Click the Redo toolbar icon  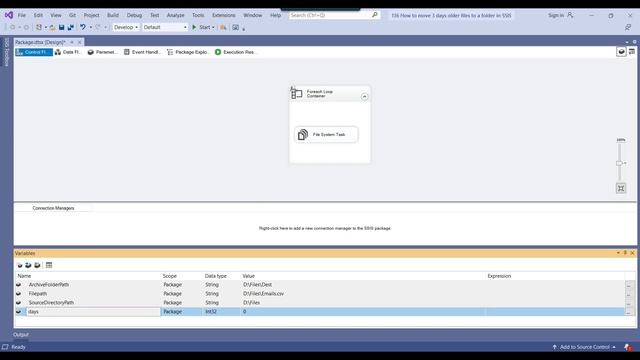tap(98, 27)
